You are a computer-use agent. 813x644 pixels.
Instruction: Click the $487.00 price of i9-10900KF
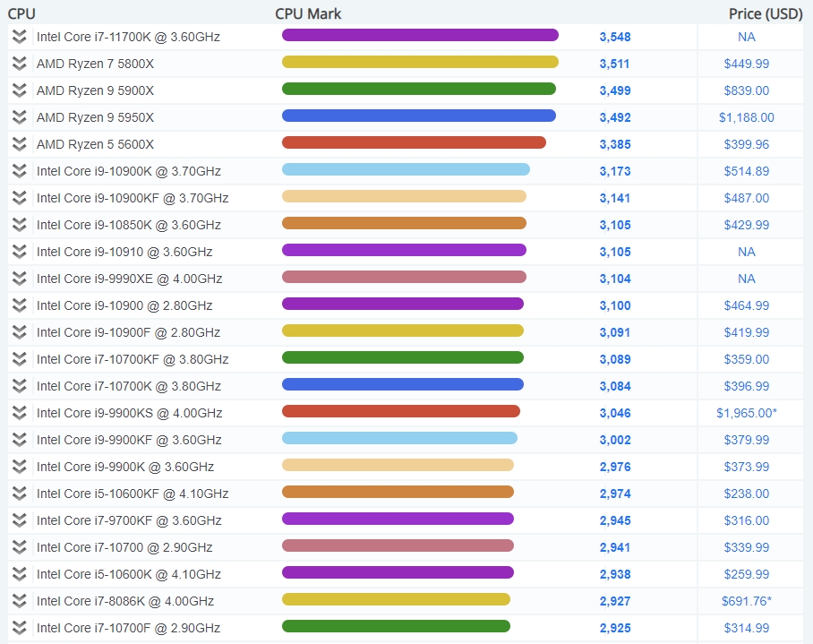(747, 198)
